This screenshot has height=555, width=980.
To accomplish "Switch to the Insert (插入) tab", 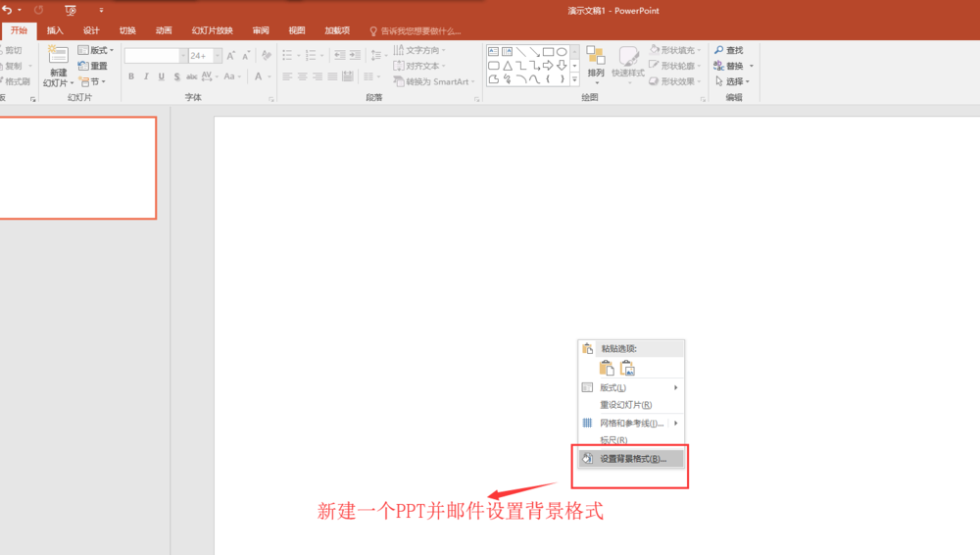I will (x=55, y=30).
